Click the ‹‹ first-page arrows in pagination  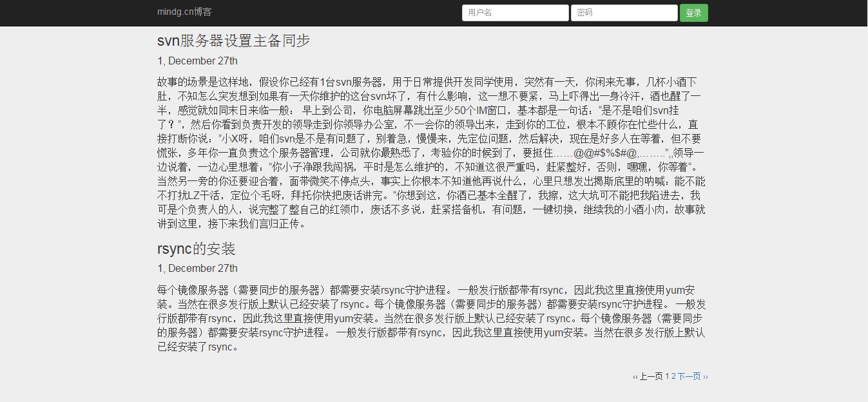tap(635, 377)
